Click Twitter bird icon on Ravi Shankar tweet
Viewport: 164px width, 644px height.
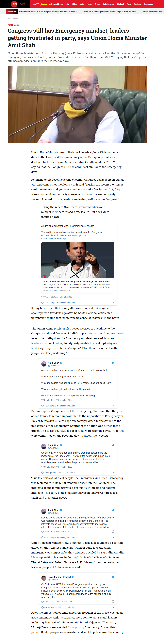point(113,577)
